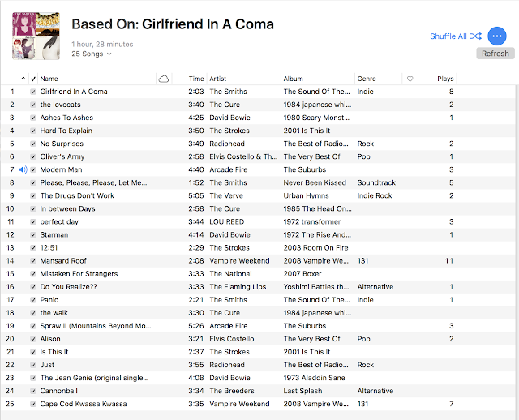Toggle the Hard To Explain checkbox
Image resolution: width=519 pixels, height=420 pixels.
tap(32, 131)
